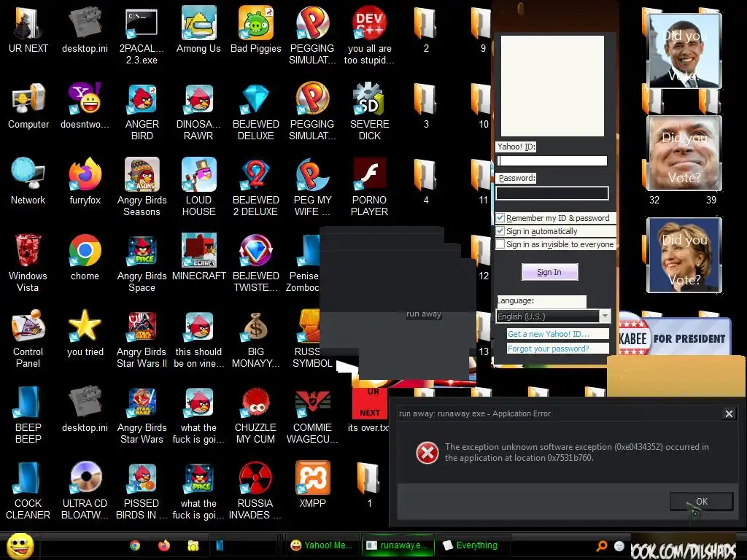
Task: Enable Sign in as invisible to everyone
Action: [x=500, y=244]
